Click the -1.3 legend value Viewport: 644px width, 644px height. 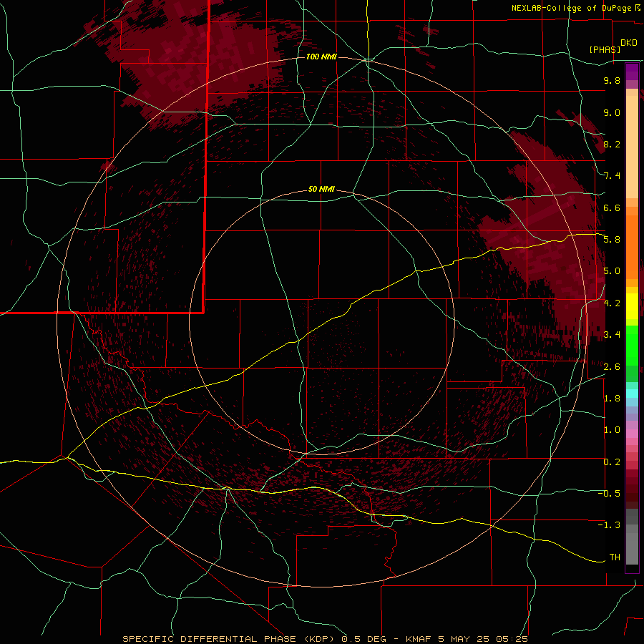(609, 525)
